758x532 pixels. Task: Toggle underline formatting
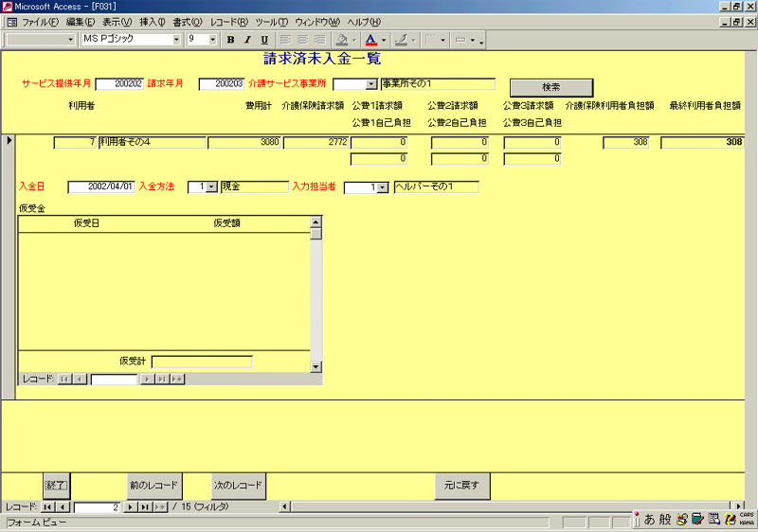pyautogui.click(x=264, y=40)
